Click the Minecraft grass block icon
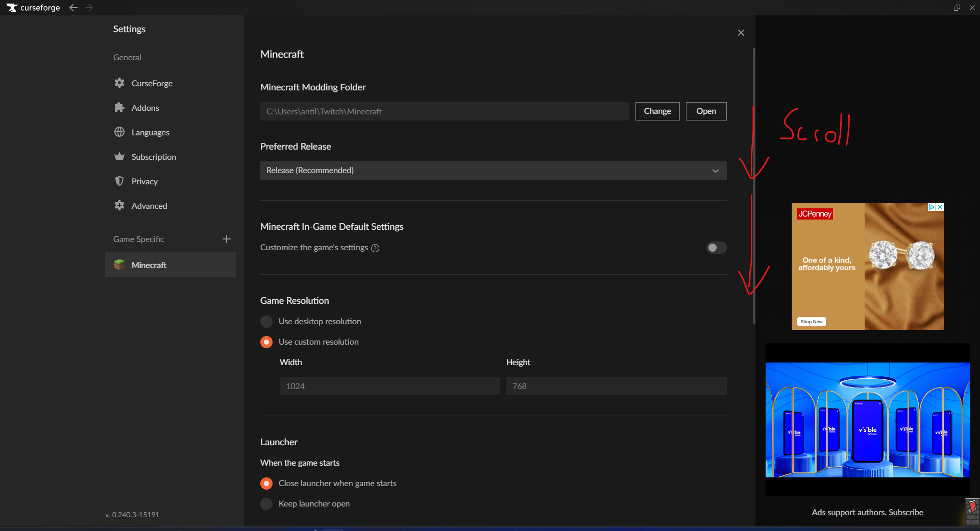The width and height of the screenshot is (980, 531). click(x=119, y=265)
